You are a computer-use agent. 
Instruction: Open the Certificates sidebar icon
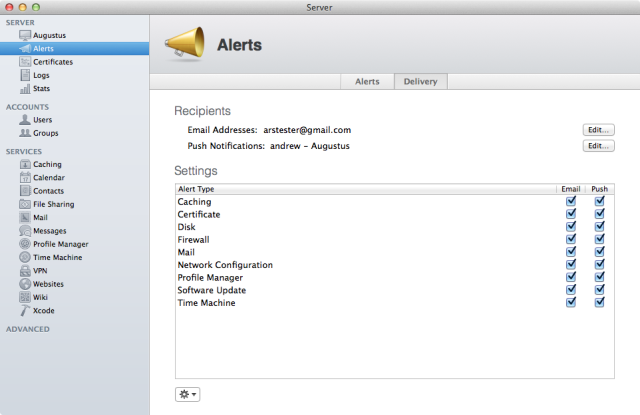pos(25,62)
